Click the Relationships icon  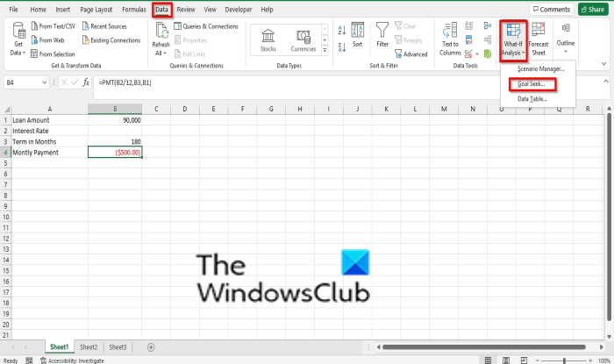click(488, 40)
